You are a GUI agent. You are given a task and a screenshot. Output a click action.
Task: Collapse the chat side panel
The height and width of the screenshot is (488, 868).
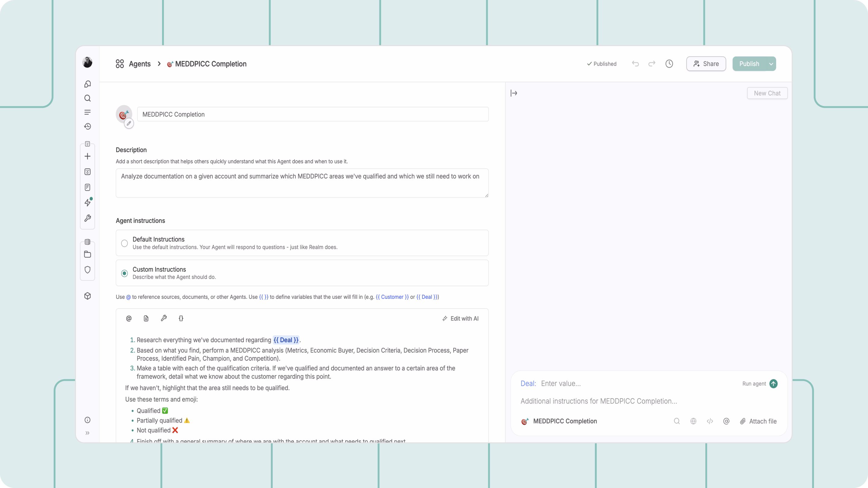tap(514, 93)
